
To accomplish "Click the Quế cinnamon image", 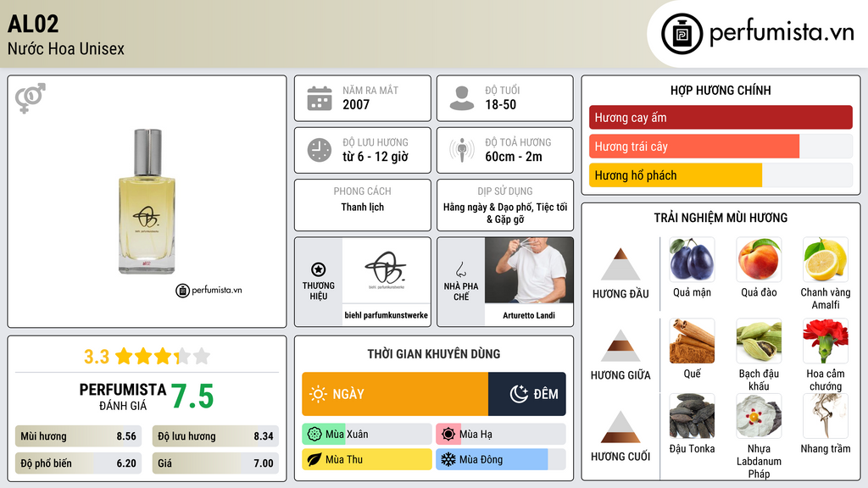I will tap(692, 341).
